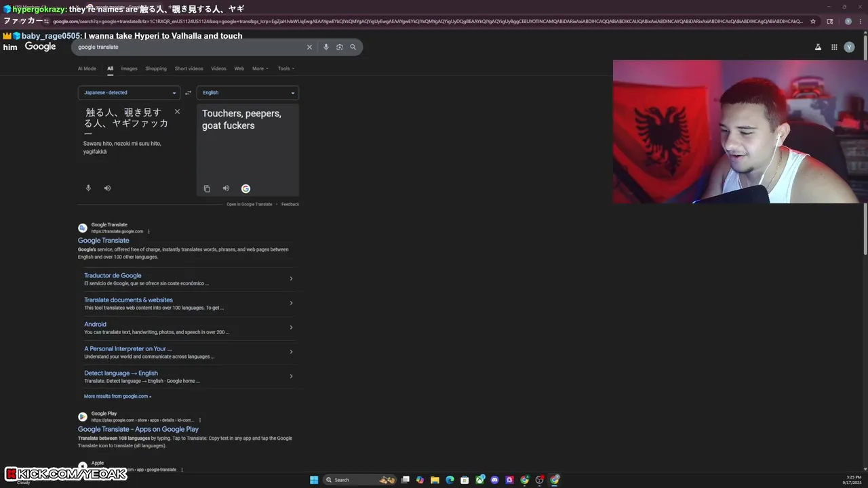Viewport: 868px width, 488px height.
Task: Click the magnifying glass search button
Action: [353, 47]
